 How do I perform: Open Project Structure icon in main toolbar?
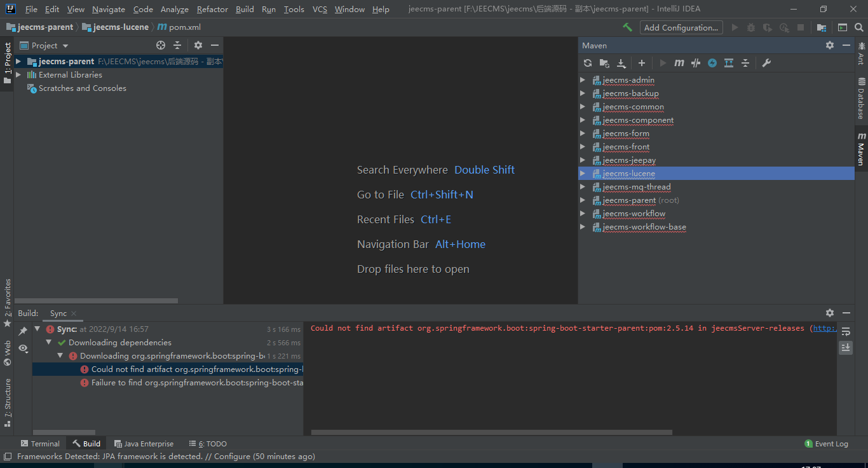click(x=822, y=27)
